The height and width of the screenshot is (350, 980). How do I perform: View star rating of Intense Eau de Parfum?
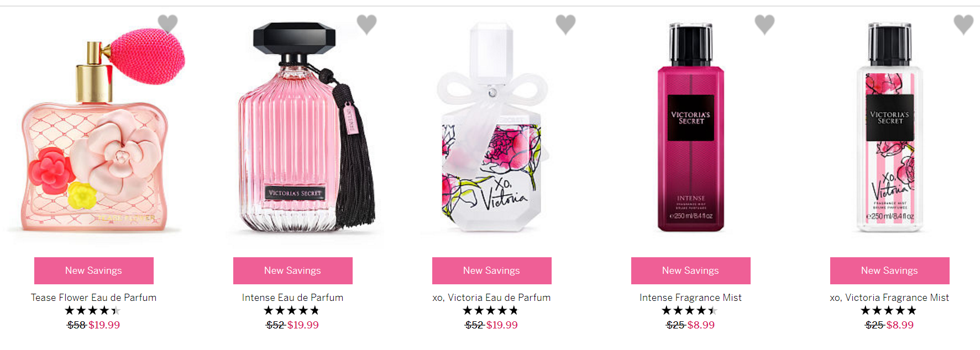click(x=292, y=311)
